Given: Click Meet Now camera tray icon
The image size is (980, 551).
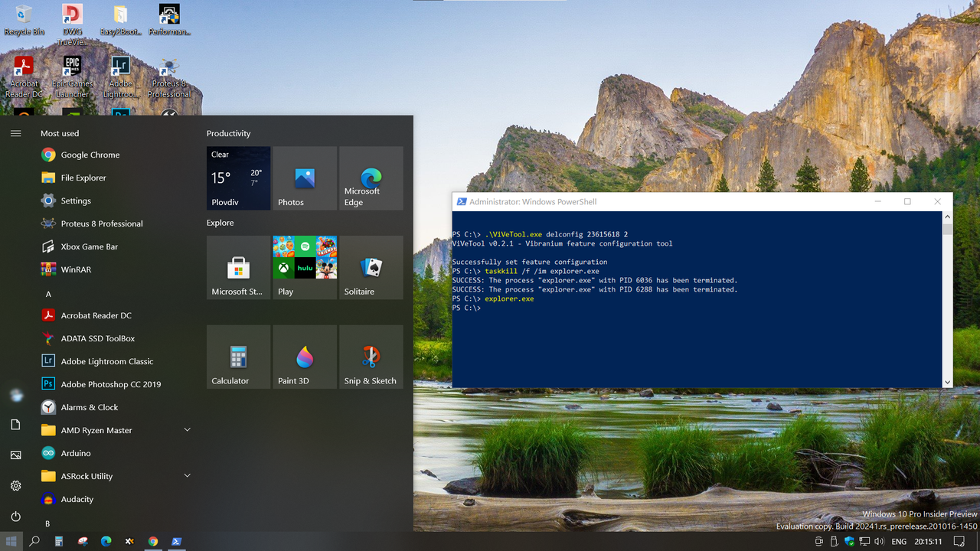Looking at the screenshot, I should click(x=818, y=541).
